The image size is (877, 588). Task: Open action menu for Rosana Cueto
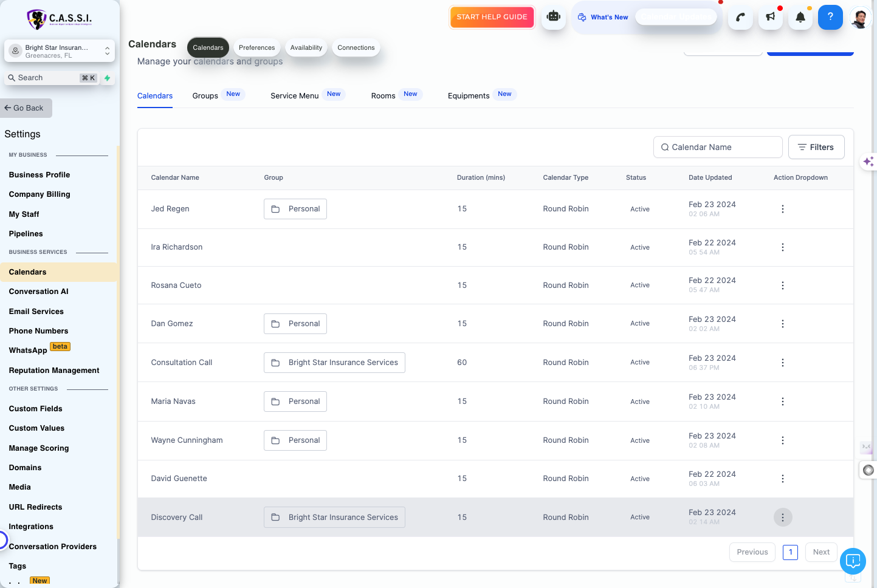(783, 285)
